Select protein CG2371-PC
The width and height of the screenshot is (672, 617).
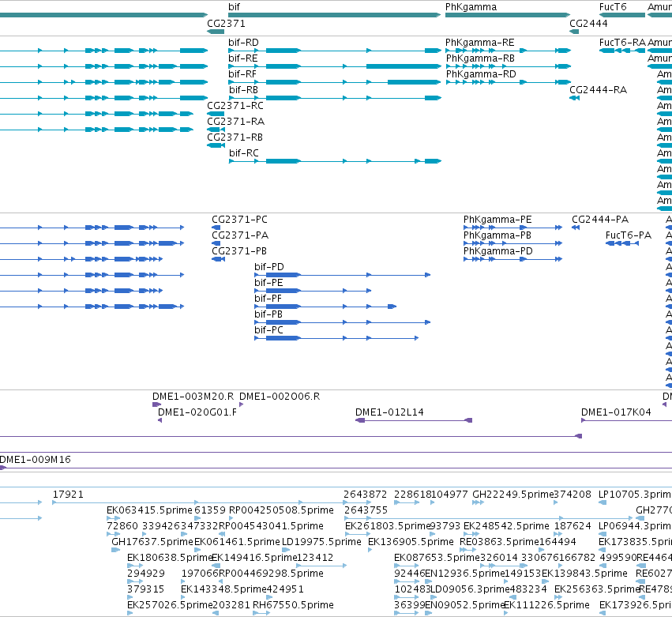[x=216, y=228]
